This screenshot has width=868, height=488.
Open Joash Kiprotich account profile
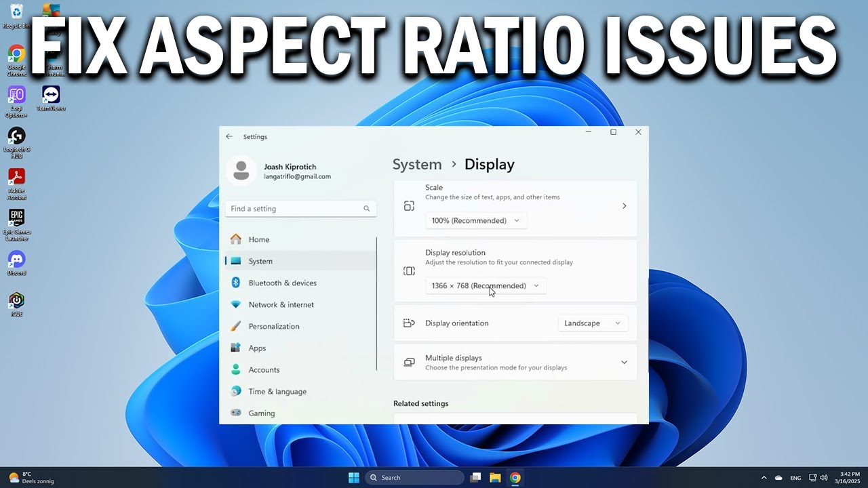[x=290, y=167]
